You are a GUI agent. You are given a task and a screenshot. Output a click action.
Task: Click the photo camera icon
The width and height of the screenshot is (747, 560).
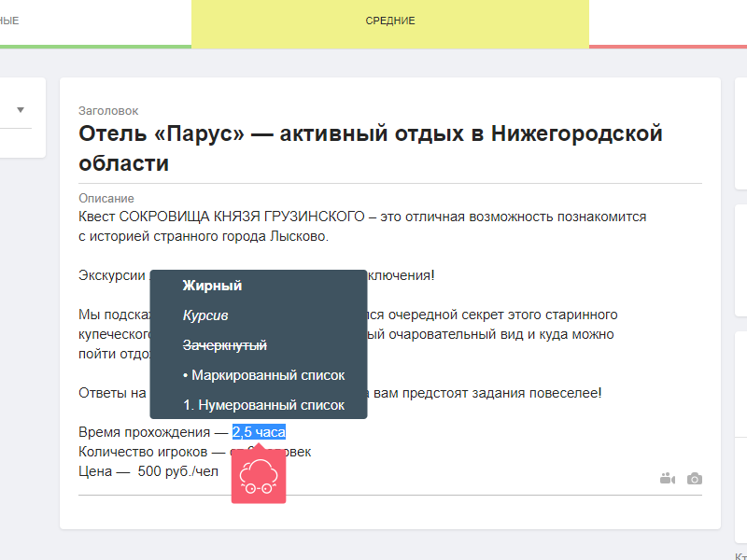click(695, 479)
